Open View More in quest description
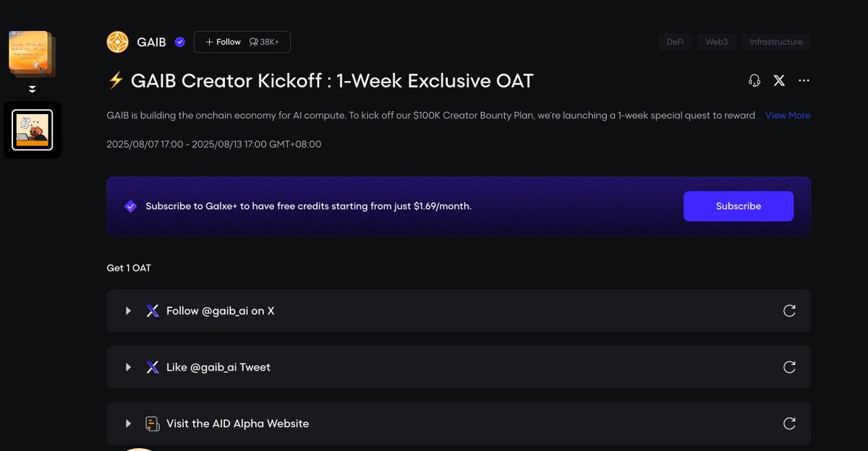 click(788, 116)
